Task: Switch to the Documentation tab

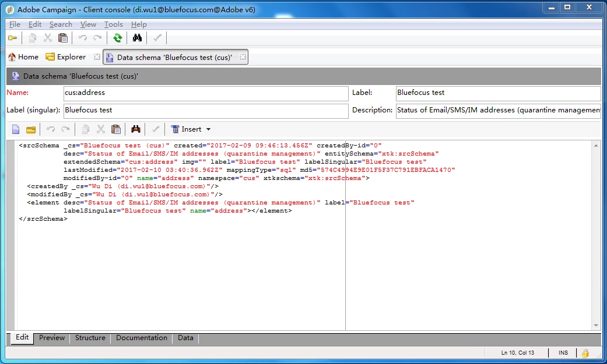Action: click(x=142, y=338)
